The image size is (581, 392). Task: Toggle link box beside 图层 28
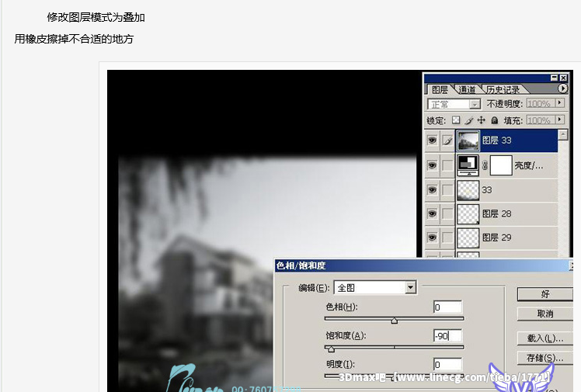pos(447,213)
